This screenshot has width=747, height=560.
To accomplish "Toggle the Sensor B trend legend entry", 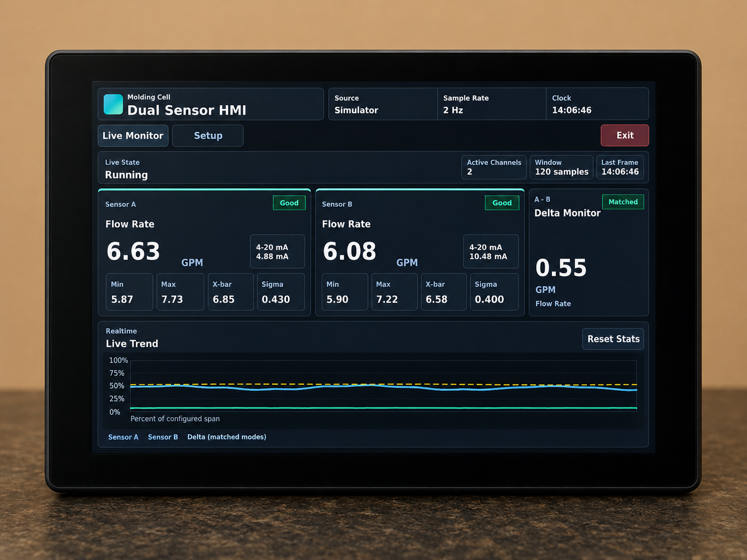I will [163, 437].
